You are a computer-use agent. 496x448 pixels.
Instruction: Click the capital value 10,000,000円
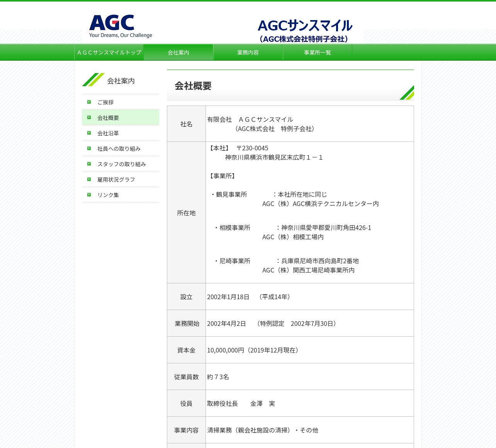[226, 350]
